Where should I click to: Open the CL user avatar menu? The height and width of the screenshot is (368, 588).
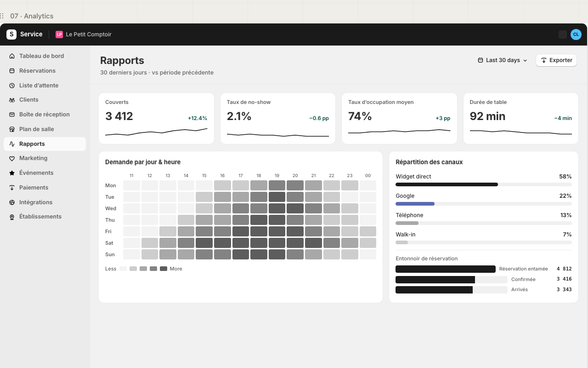coord(576,34)
